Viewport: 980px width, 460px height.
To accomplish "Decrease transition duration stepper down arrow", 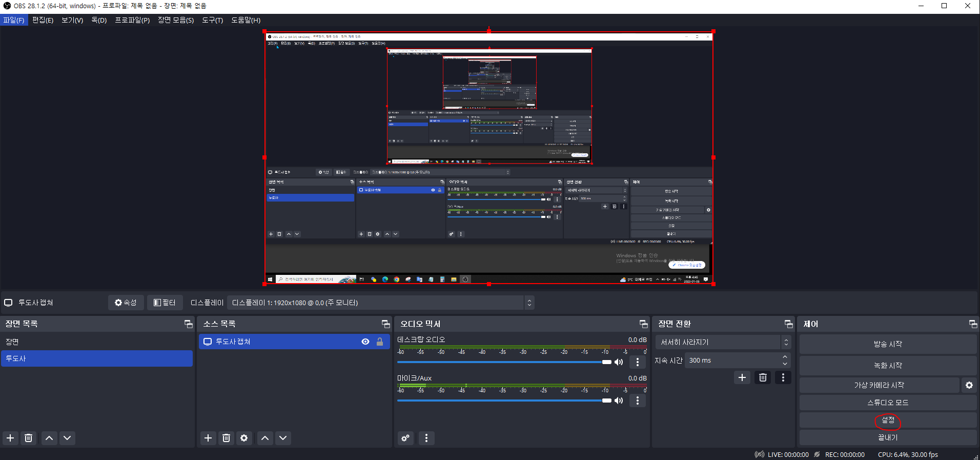I will click(x=785, y=364).
